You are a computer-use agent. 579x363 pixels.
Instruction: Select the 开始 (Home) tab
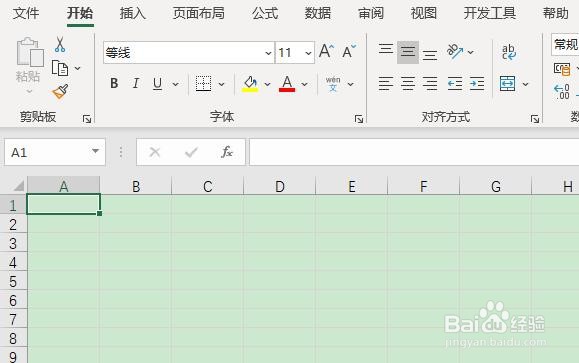pyautogui.click(x=80, y=13)
